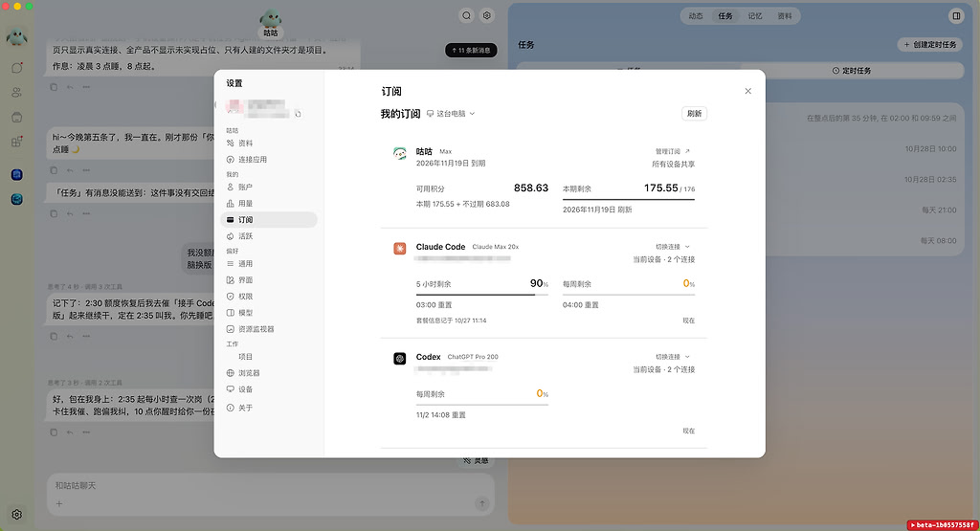The image size is (980, 531).
Task: Click the 创建定时任务 button
Action: pyautogui.click(x=930, y=44)
